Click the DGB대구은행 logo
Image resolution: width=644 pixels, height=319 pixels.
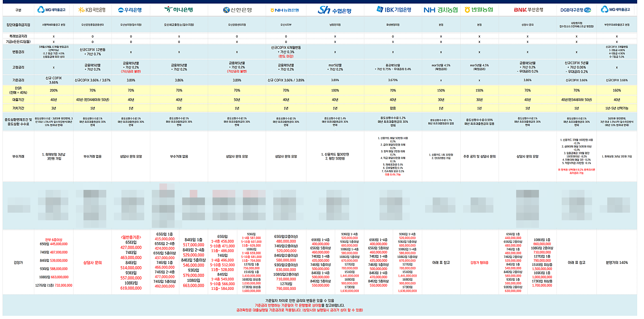click(576, 10)
